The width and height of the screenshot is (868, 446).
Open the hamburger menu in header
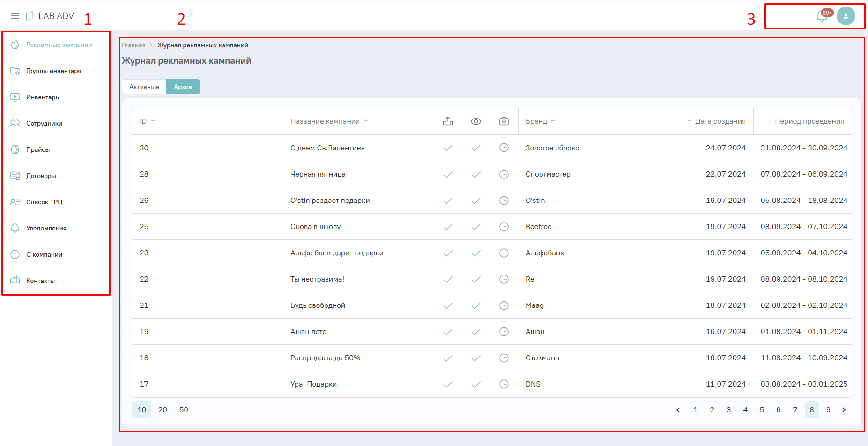pos(15,16)
